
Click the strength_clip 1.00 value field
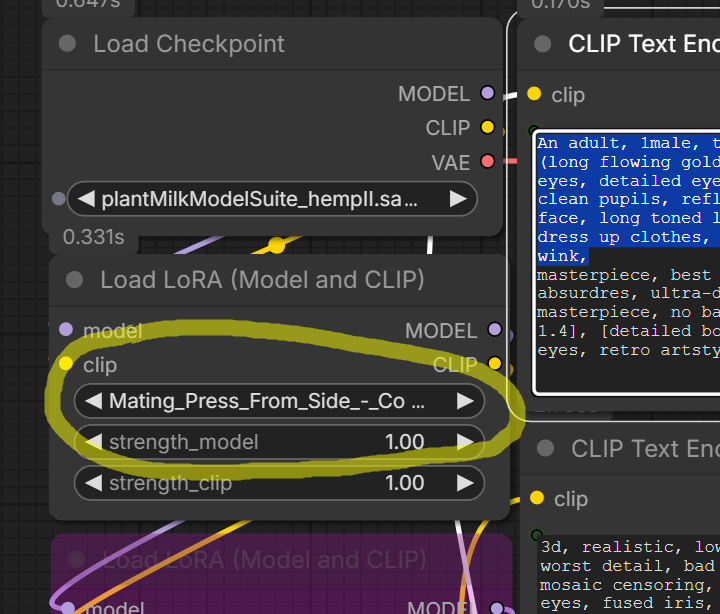pos(279,483)
